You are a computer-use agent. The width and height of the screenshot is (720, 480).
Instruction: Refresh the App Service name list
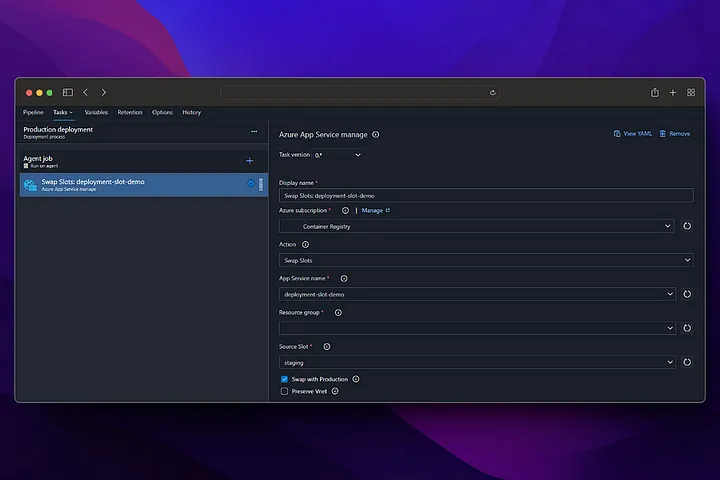click(687, 294)
